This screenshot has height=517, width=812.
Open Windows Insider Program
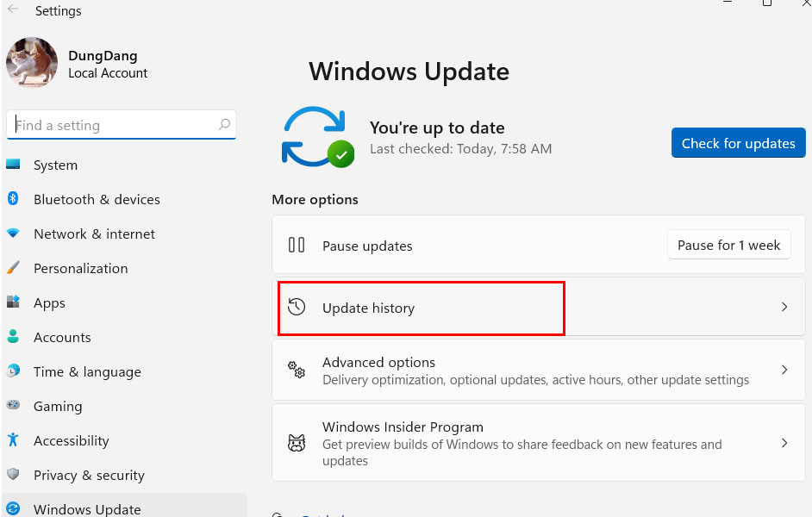click(x=539, y=443)
